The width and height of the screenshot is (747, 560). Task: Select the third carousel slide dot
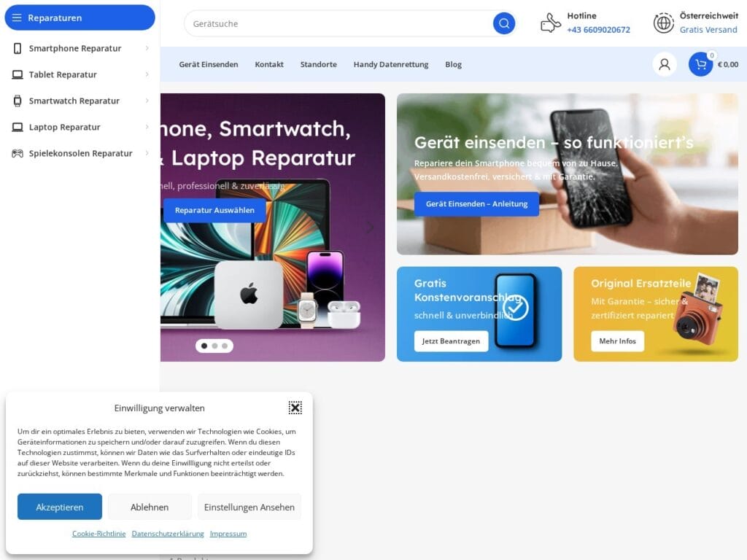[225, 346]
